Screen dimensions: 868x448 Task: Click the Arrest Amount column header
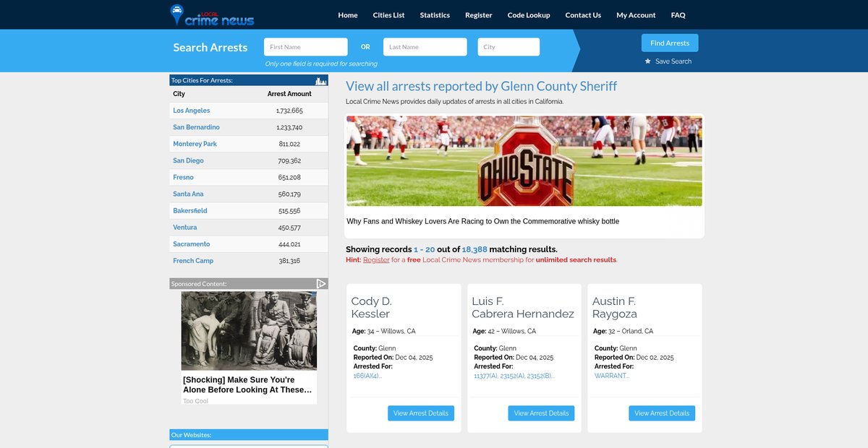[x=289, y=94]
